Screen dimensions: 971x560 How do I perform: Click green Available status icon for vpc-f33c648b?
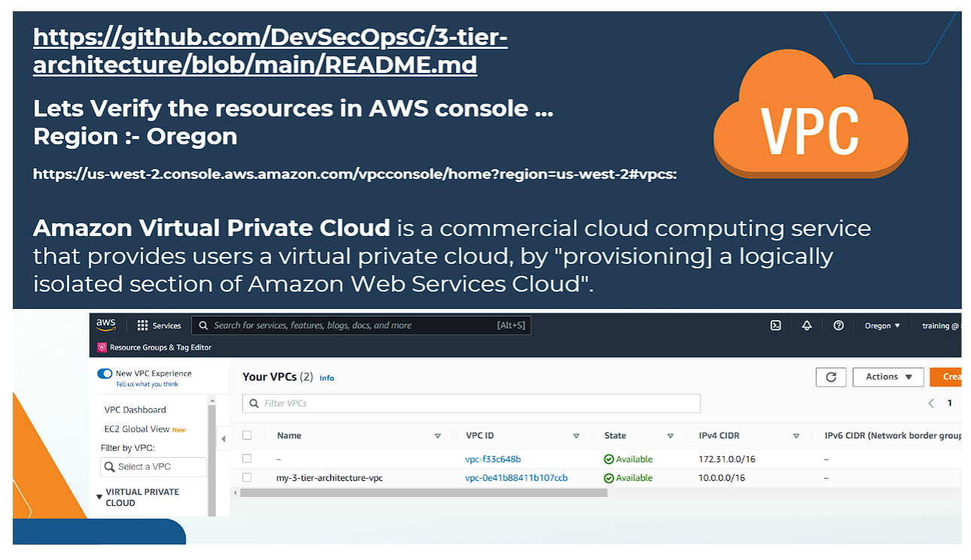click(608, 459)
